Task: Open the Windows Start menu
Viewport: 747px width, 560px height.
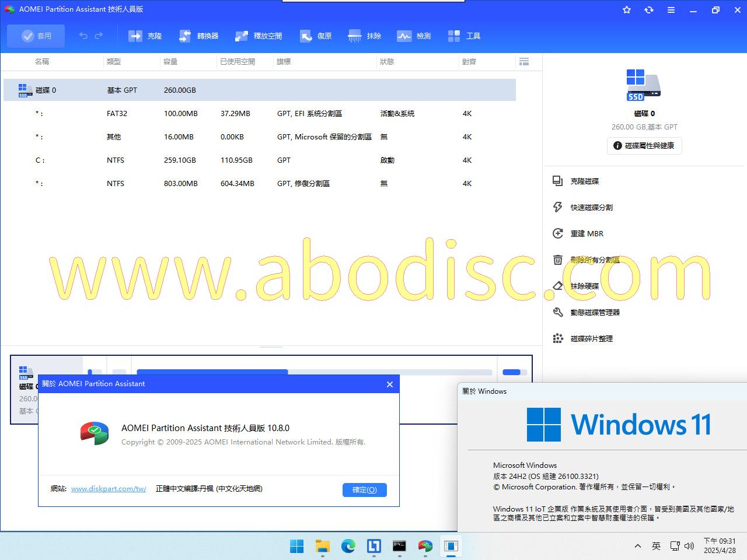Action: (297, 547)
